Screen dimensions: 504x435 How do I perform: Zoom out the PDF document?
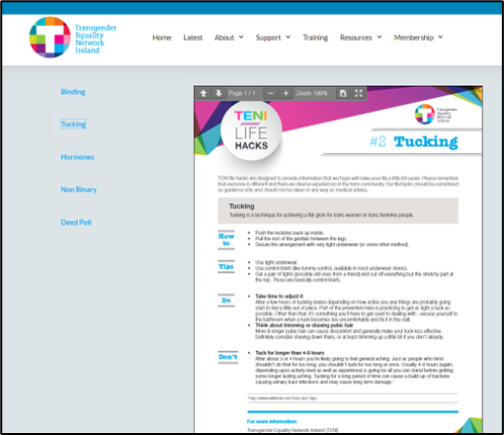point(271,93)
